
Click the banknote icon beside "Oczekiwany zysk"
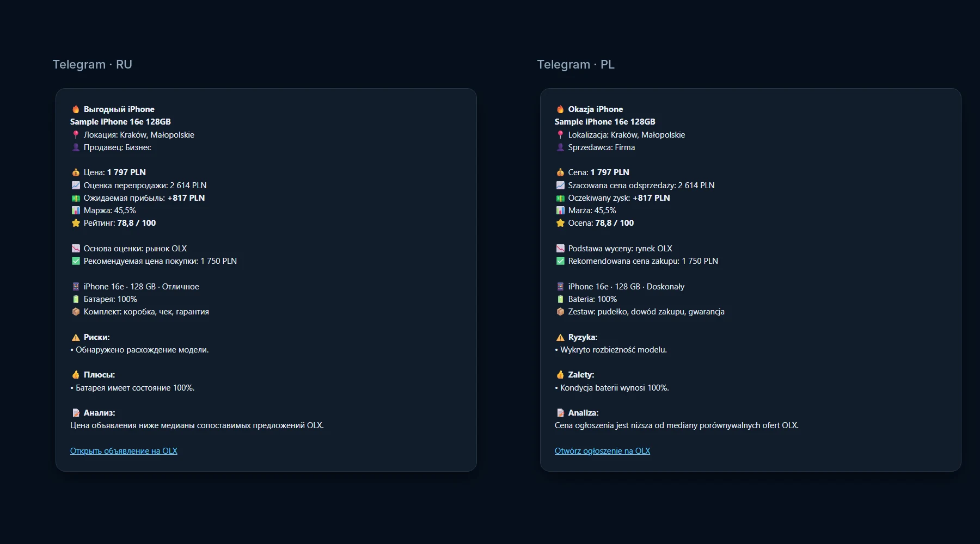(560, 198)
